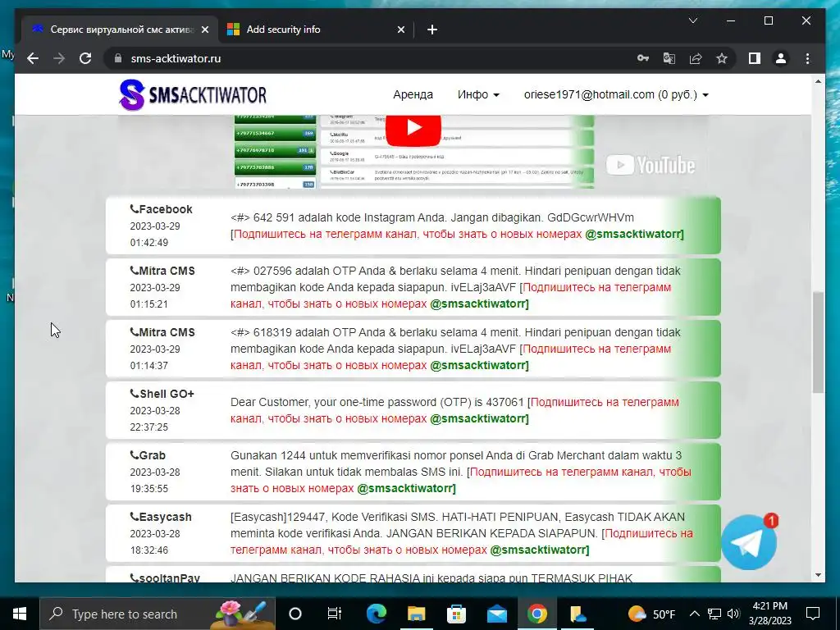This screenshot has width=840, height=630.
Task: Reload the page with the refresh icon
Action: [x=85, y=58]
